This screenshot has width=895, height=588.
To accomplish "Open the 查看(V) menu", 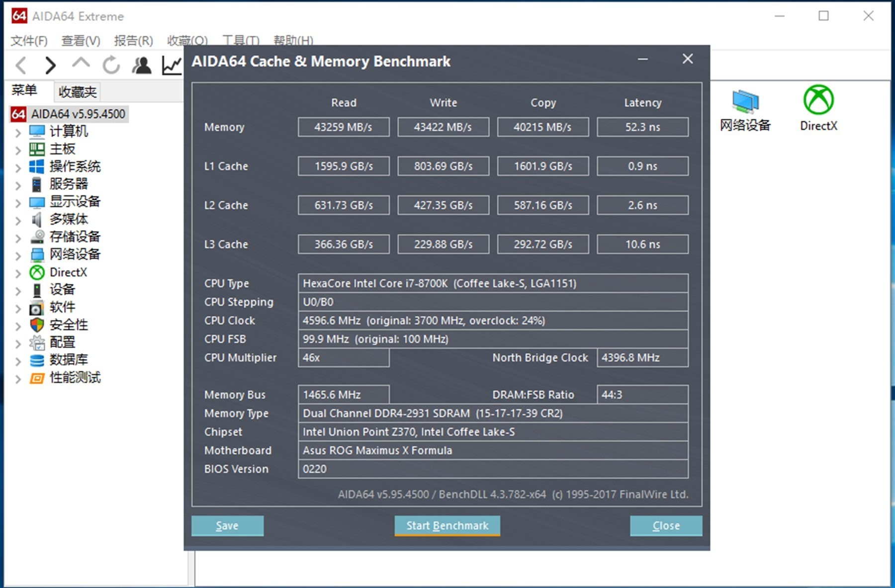I will click(x=81, y=40).
